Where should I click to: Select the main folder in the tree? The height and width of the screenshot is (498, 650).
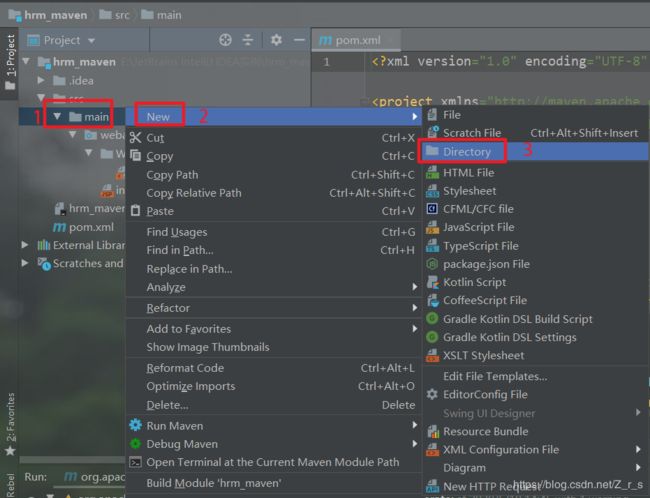[90, 117]
